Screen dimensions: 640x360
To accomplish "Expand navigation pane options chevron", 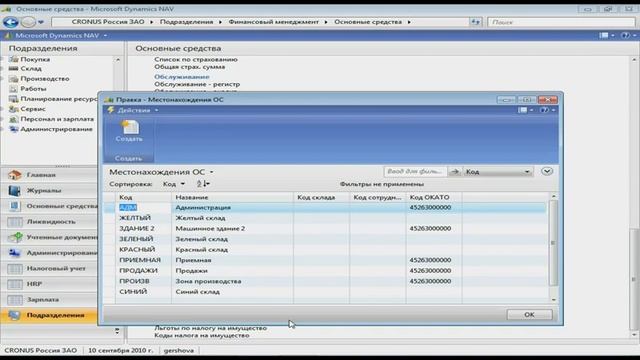I will (117, 331).
